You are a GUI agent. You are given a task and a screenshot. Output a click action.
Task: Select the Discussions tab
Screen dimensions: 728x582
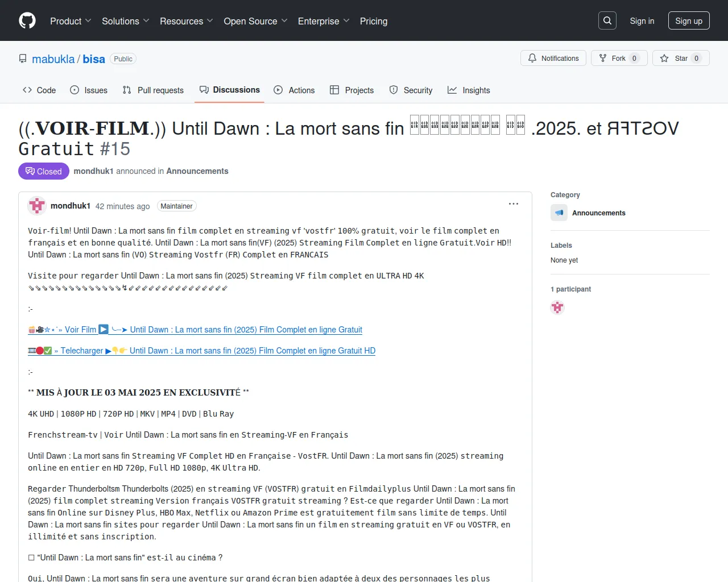[x=229, y=90]
